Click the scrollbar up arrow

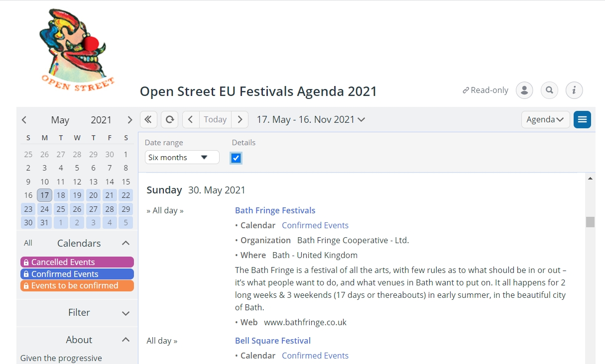(590, 178)
